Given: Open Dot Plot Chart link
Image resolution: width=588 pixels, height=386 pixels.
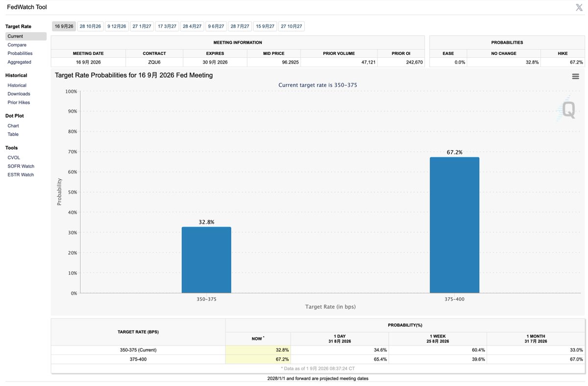Looking at the screenshot, I should [x=13, y=126].
